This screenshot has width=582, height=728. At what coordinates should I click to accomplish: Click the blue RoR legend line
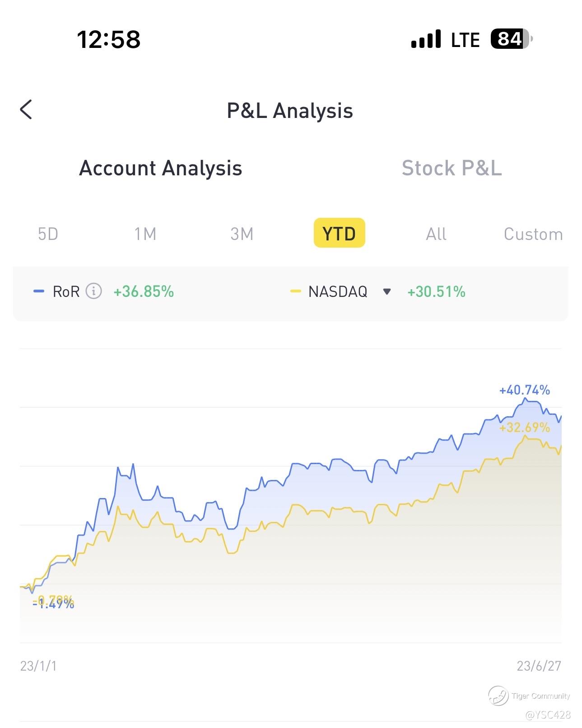(x=39, y=291)
